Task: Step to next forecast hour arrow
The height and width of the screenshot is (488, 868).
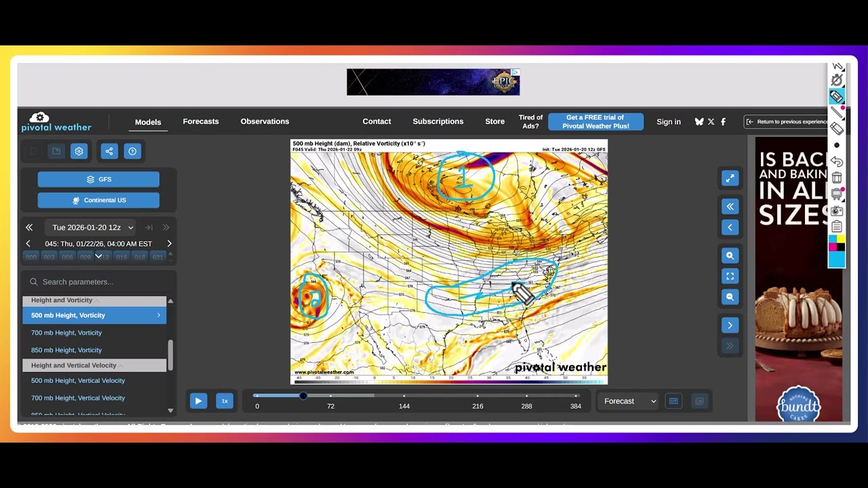Action: pos(170,243)
